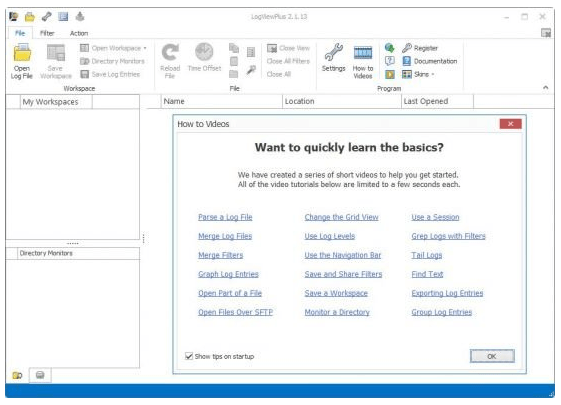Open the Save a Workspace link
The image size is (561, 405).
pos(336,293)
